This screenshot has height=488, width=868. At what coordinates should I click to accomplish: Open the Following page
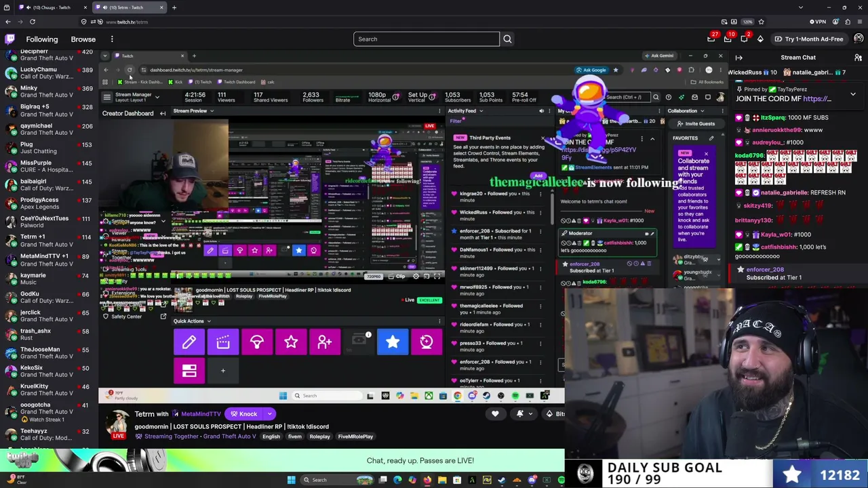(42, 39)
